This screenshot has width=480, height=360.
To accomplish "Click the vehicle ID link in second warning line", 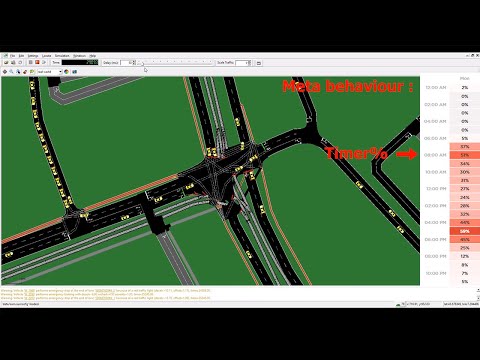I will click(x=29, y=294).
